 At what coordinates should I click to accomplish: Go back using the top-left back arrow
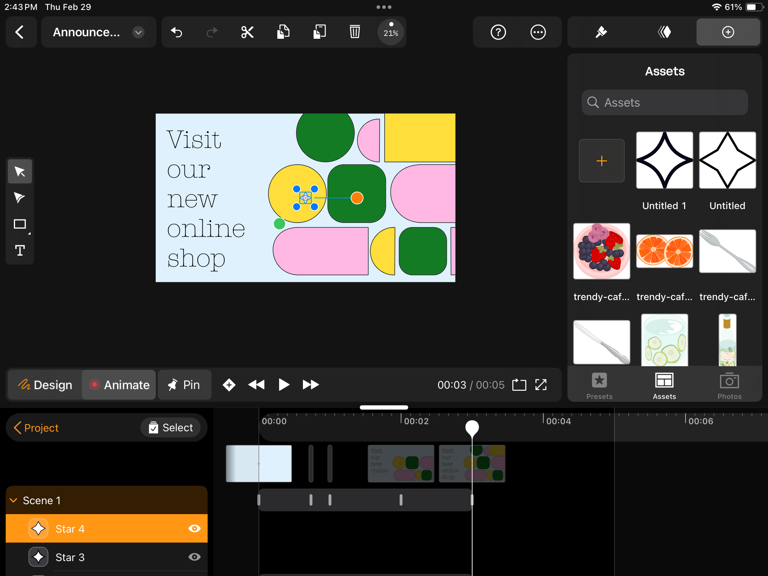tap(20, 32)
